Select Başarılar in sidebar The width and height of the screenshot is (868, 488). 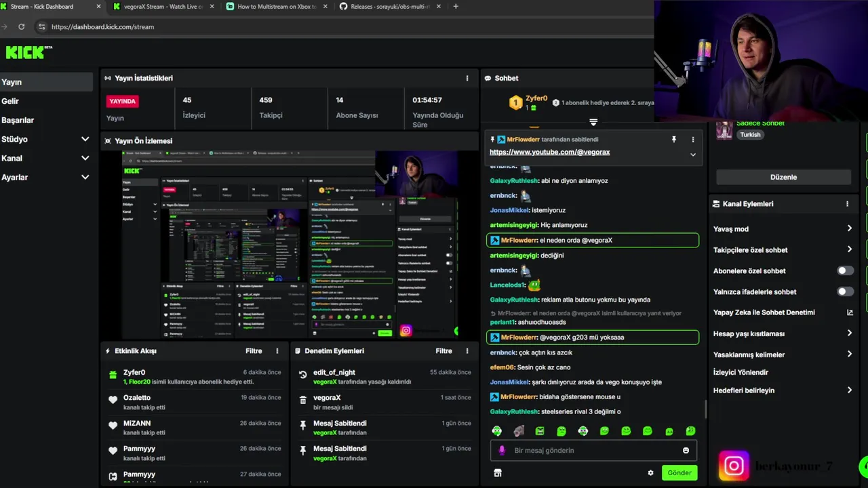point(46,120)
